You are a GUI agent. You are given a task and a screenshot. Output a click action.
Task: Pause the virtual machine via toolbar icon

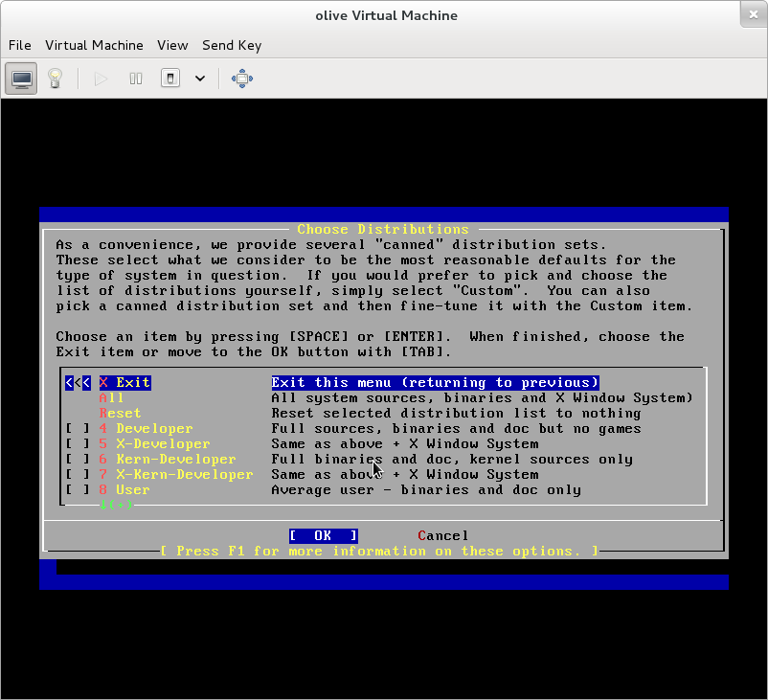point(136,78)
